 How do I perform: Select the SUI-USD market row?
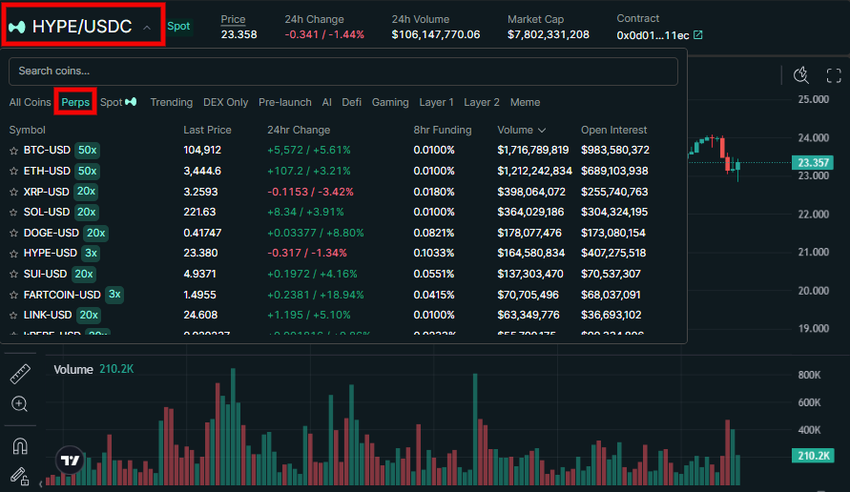coord(343,274)
